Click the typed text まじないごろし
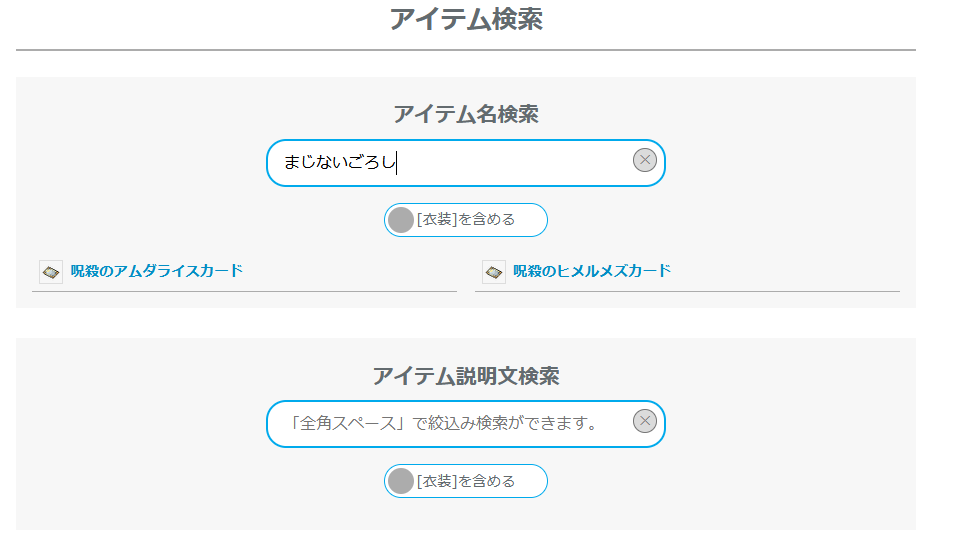The width and height of the screenshot is (958, 544). point(339,163)
